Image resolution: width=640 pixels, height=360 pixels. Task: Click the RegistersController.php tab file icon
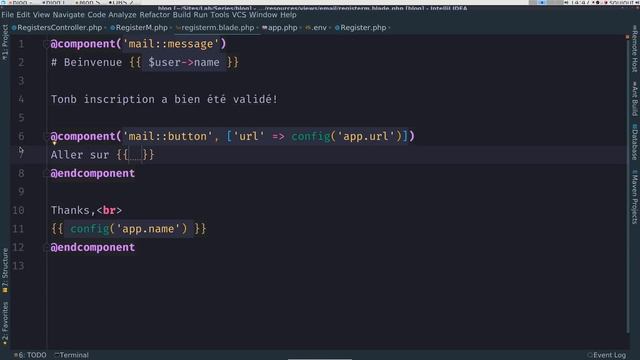(14, 28)
